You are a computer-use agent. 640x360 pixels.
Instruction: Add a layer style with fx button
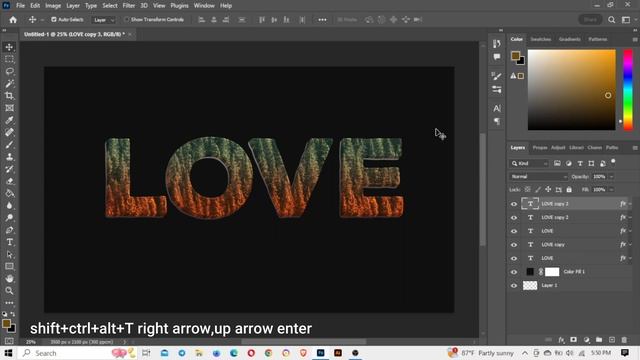[561, 340]
